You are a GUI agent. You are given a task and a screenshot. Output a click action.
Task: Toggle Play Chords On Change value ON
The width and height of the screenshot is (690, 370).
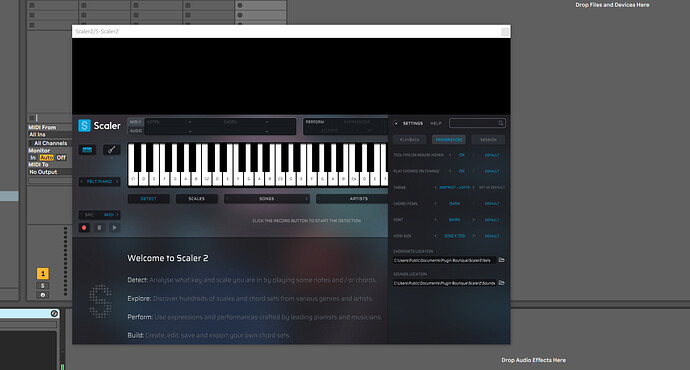[462, 171]
